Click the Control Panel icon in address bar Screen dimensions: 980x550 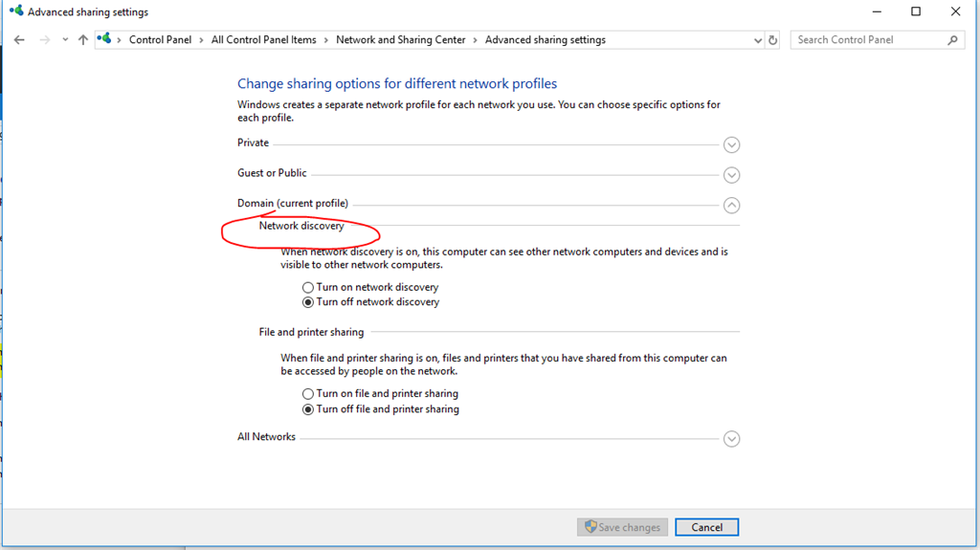104,39
